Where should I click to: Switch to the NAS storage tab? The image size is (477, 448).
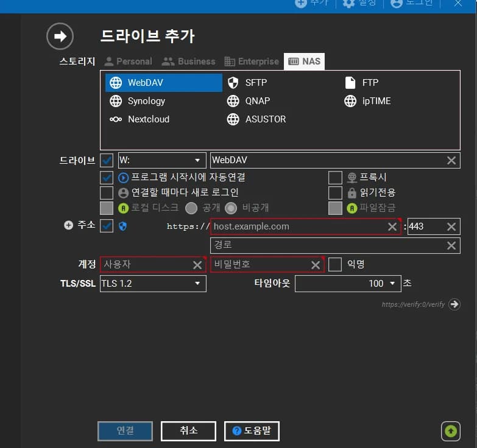click(304, 61)
